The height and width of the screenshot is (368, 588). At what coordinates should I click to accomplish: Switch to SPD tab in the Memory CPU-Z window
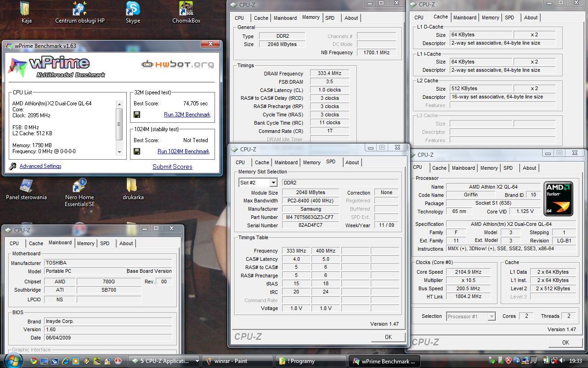click(330, 18)
